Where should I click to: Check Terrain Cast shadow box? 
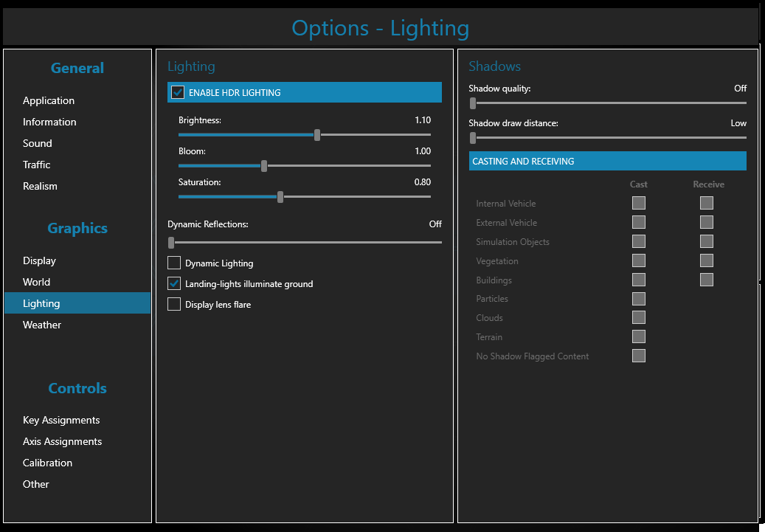tap(639, 336)
